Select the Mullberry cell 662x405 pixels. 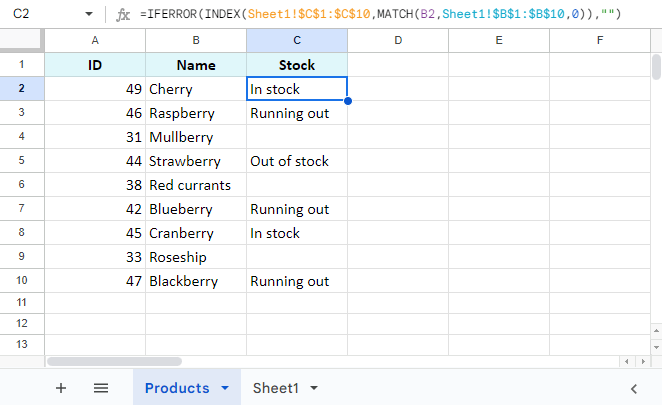(x=196, y=137)
